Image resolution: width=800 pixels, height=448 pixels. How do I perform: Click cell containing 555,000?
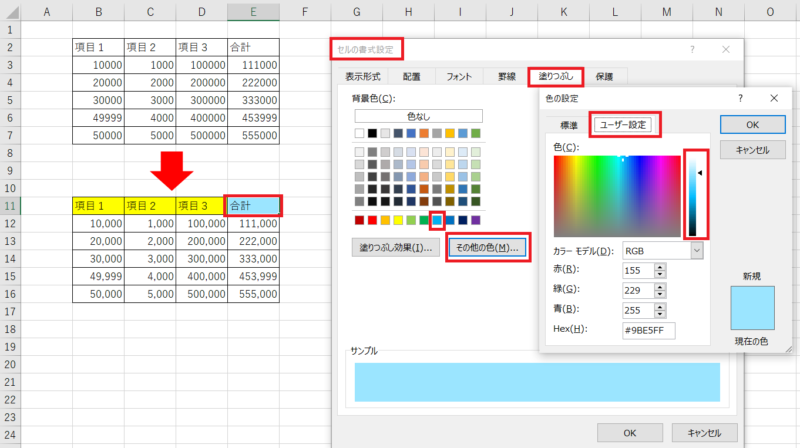click(253, 294)
